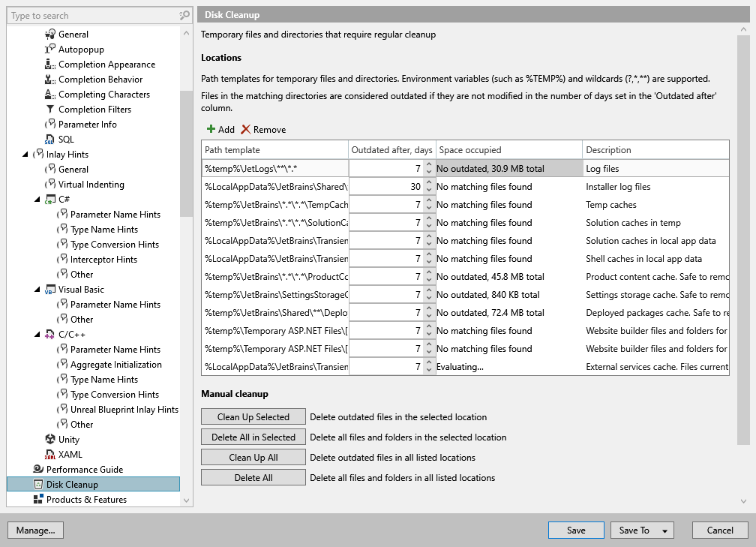756x547 pixels.
Task: Click the XAML icon in the tree
Action: 50,455
